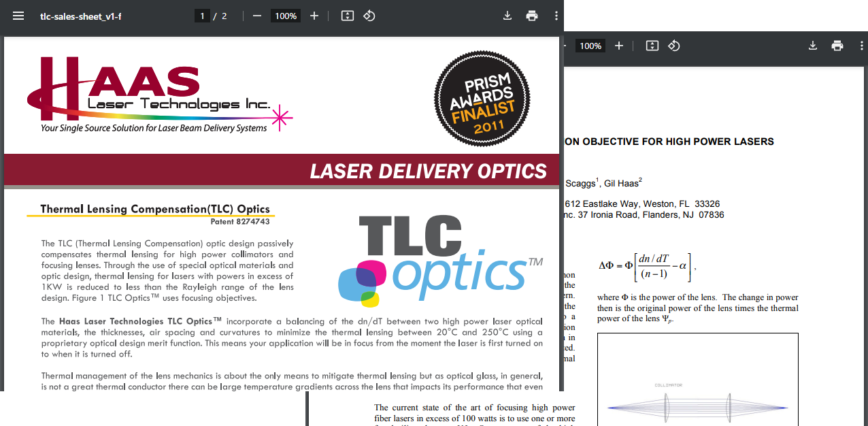Download the tlc-sales-sheet PDF
868x426 pixels.
click(x=507, y=16)
